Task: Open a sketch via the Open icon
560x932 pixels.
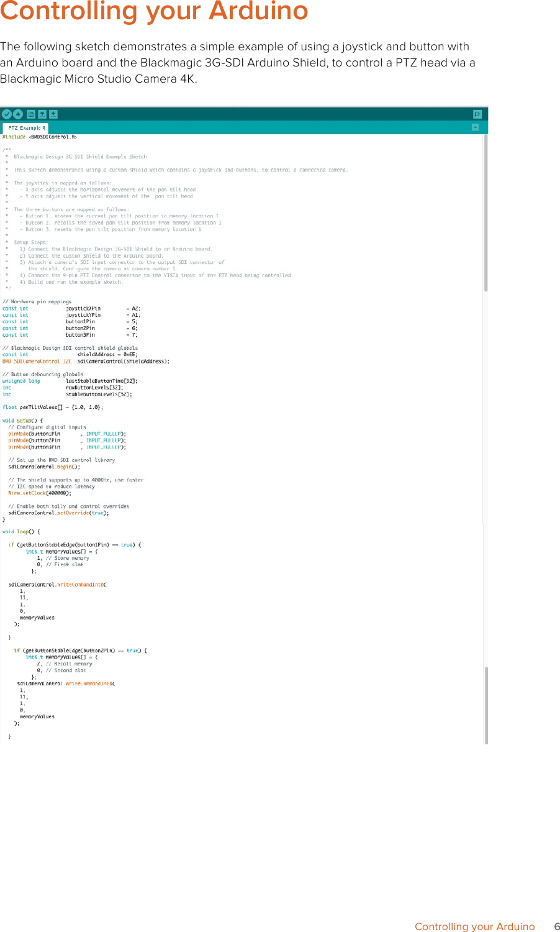Action: (x=42, y=114)
